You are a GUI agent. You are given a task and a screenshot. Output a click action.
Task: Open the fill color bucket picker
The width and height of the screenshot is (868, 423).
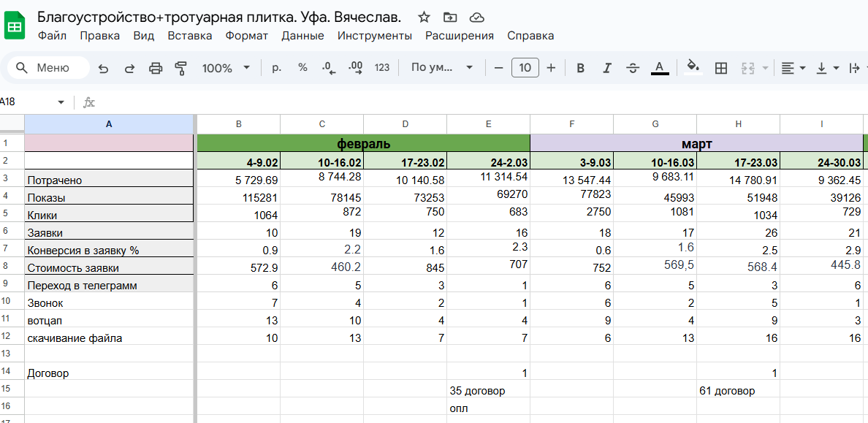(x=693, y=68)
